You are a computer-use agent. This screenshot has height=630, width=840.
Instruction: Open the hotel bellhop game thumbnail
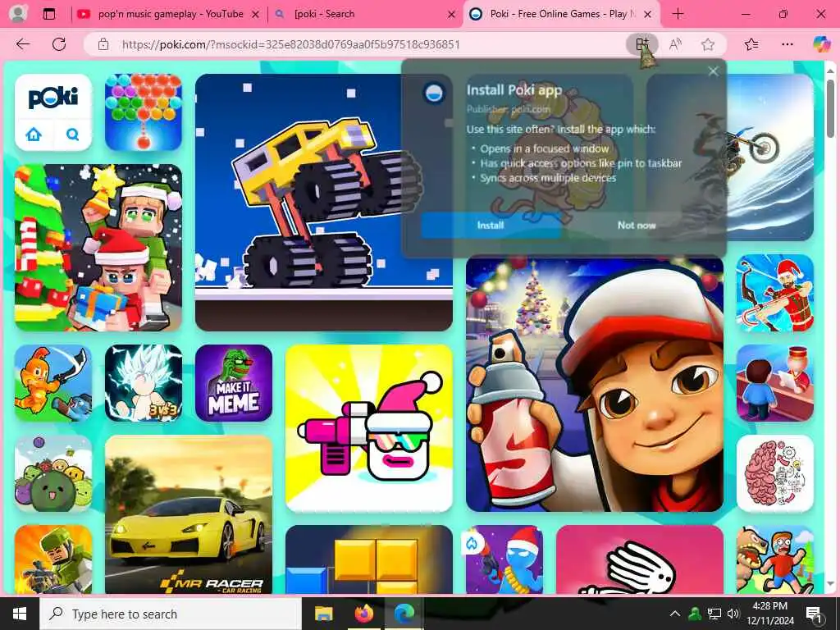pyautogui.click(x=775, y=383)
